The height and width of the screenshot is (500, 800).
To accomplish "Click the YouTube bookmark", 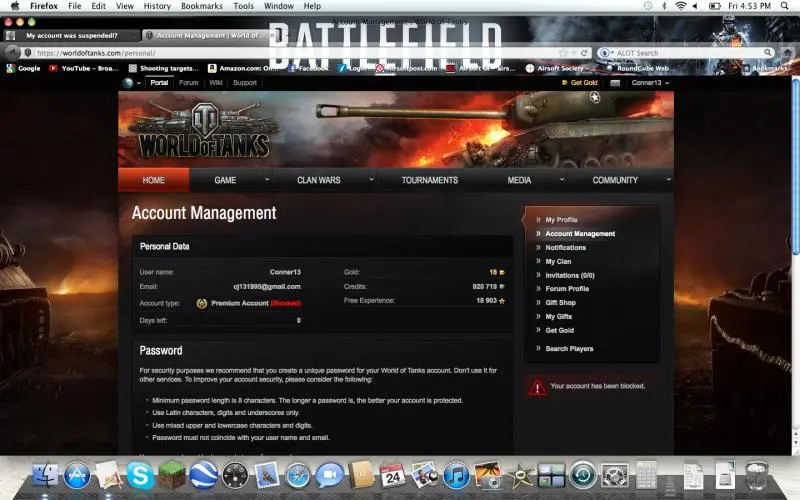I will coord(83,68).
